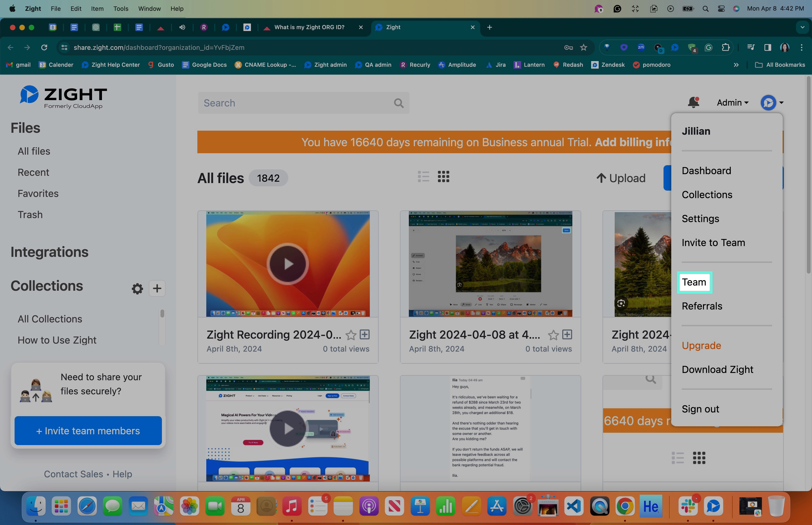Screen dimensions: 812x525
Task: Open How to Use Zight collection
Action: (57, 340)
